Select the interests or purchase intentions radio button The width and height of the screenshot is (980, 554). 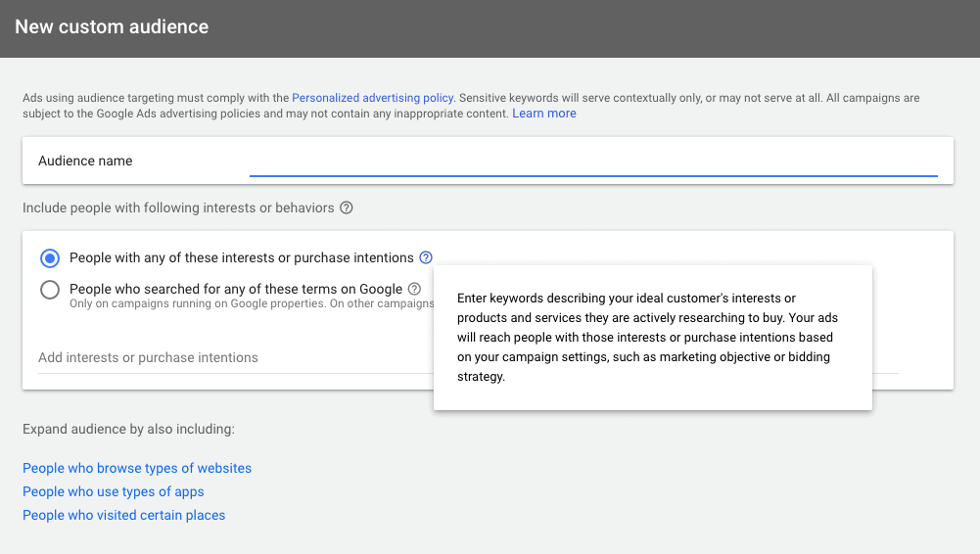pos(50,258)
